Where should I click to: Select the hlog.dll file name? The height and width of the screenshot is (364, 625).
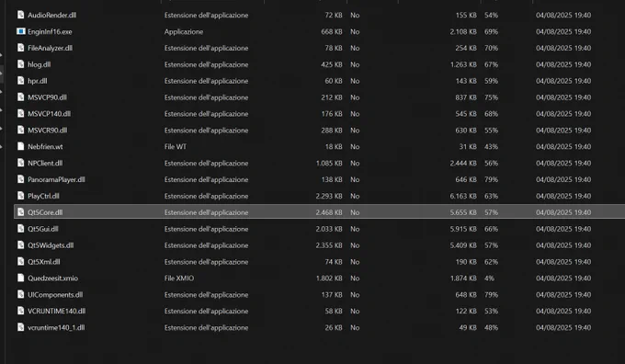(x=39, y=64)
